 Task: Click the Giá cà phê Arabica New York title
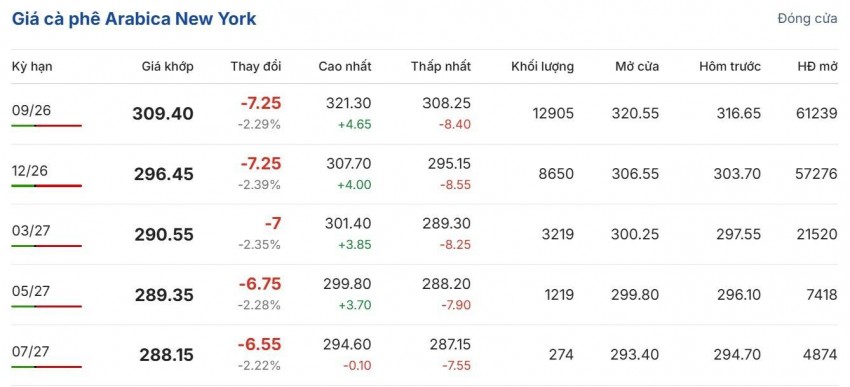(134, 20)
